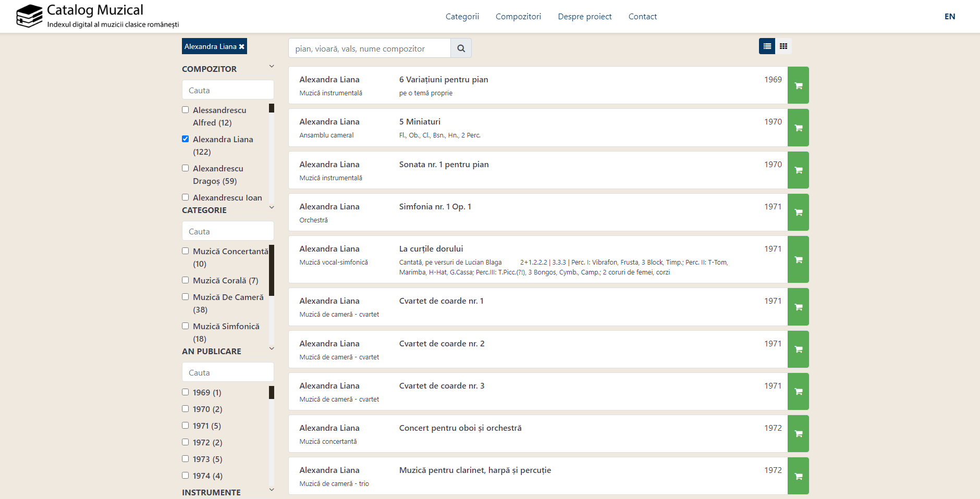Add 6 Variațiuni pentru pian to cart
The width and height of the screenshot is (980, 499).
point(798,85)
